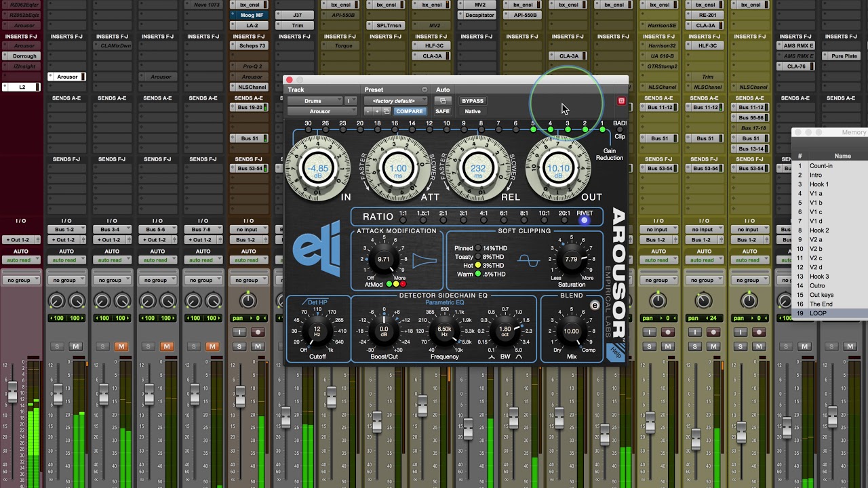Select the Hook 1 memory location
Screen dimensions: 868x488
[x=831, y=184]
